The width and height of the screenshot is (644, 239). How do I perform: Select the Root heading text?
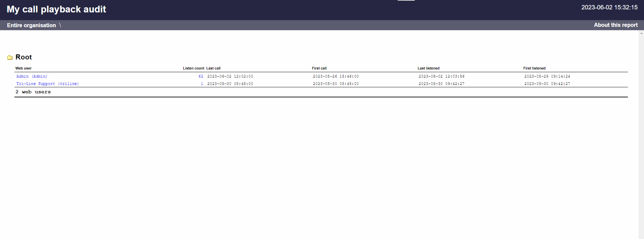pyautogui.click(x=23, y=57)
